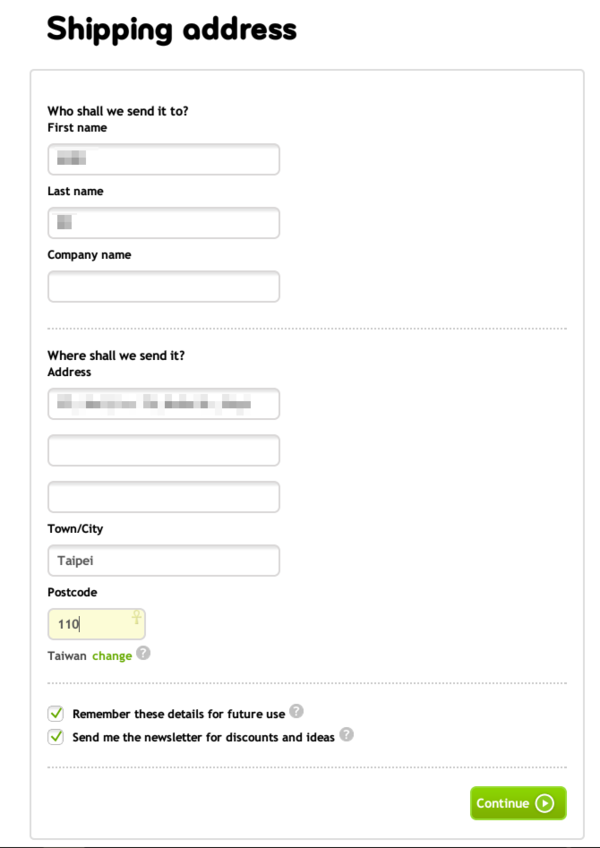
Task: Focus the third Address line field
Action: tap(163, 497)
